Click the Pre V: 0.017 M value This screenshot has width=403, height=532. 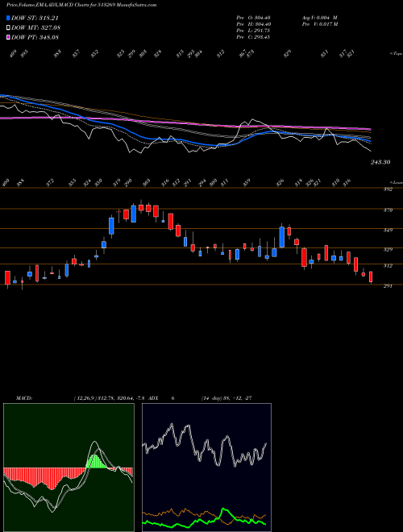click(319, 24)
